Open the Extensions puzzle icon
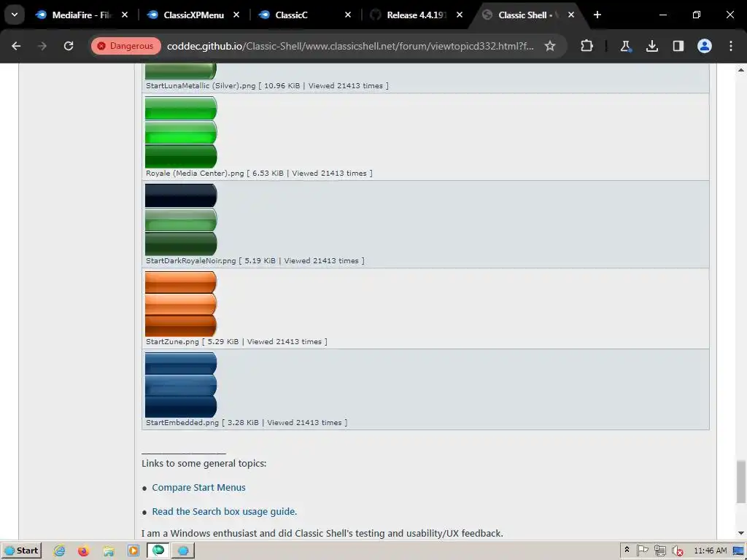This screenshot has height=560, width=747. click(x=587, y=46)
